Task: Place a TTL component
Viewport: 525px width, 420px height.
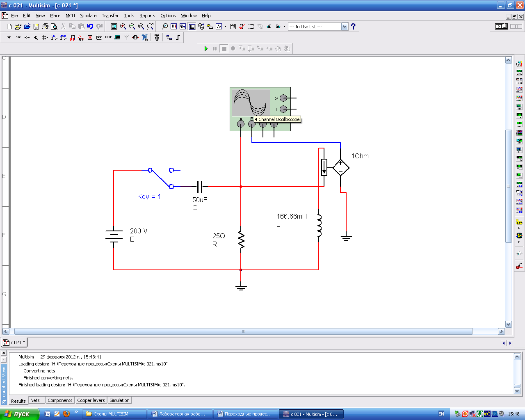Action: [54, 37]
